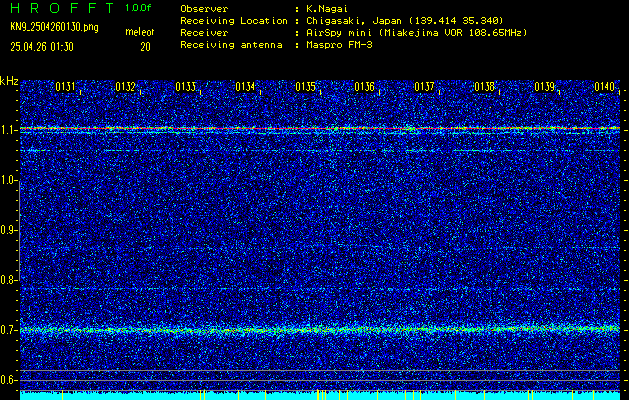The width and height of the screenshot is (629, 400).
Task: Click the 0131 time marker
Action: click(65, 87)
